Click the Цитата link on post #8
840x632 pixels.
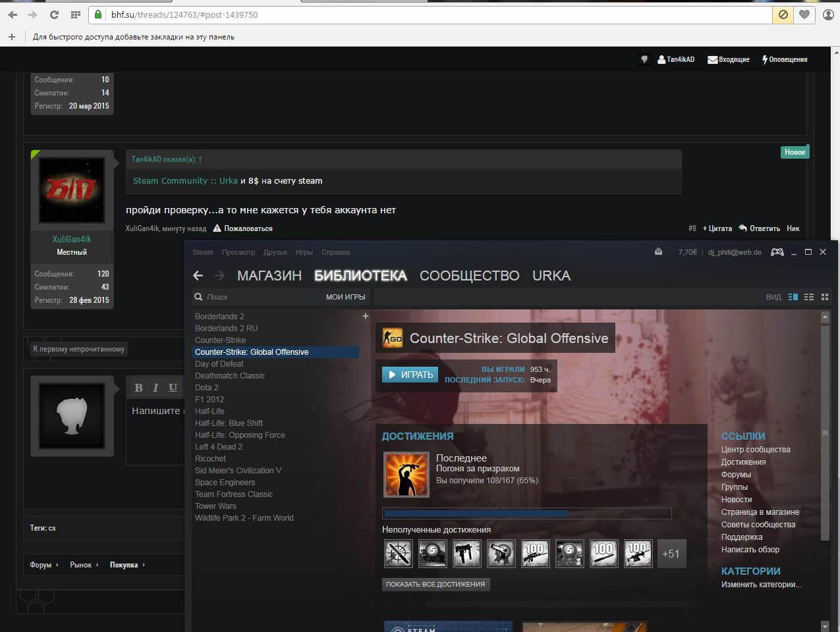(717, 228)
